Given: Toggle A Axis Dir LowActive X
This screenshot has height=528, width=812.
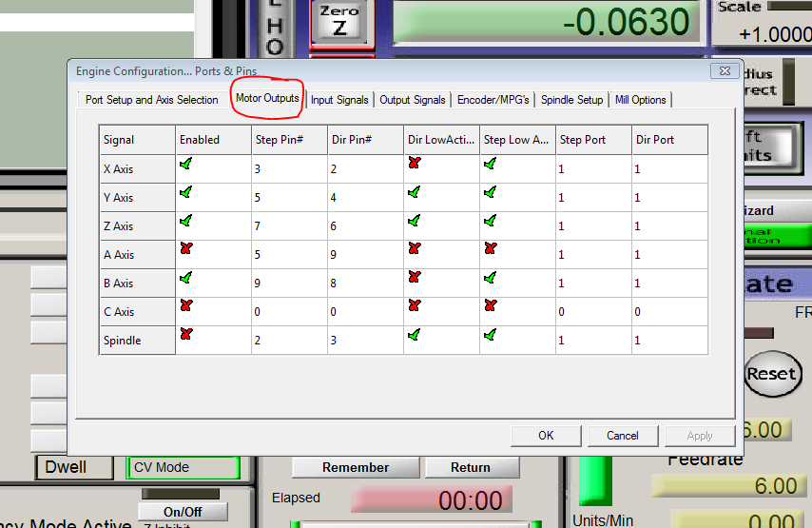Looking at the screenshot, I should pyautogui.click(x=415, y=248).
